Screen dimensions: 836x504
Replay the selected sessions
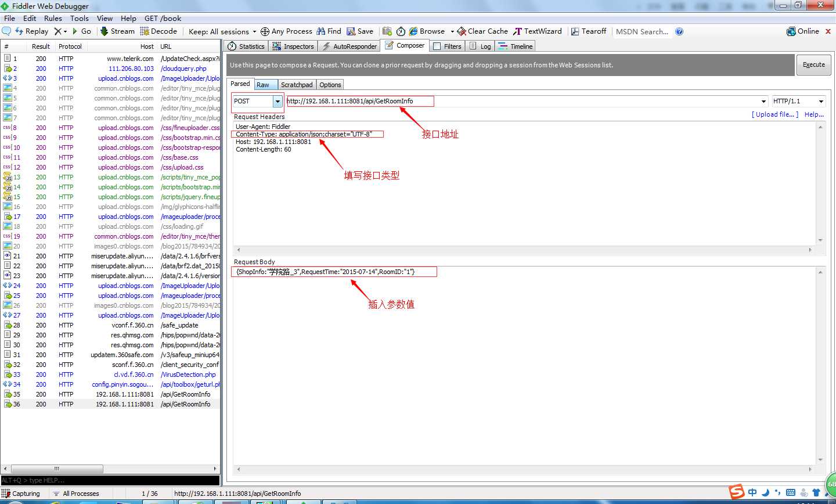point(32,31)
